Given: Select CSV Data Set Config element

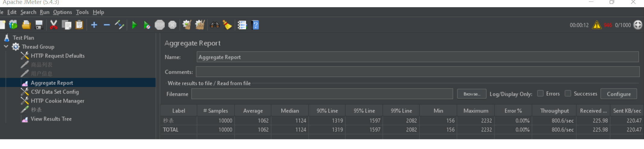Looking at the screenshot, I should [55, 92].
